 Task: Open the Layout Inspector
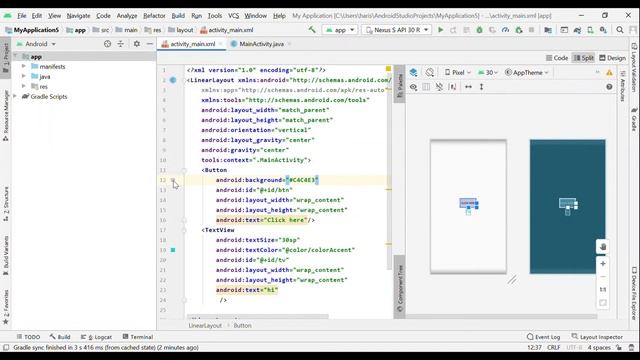coord(597,337)
